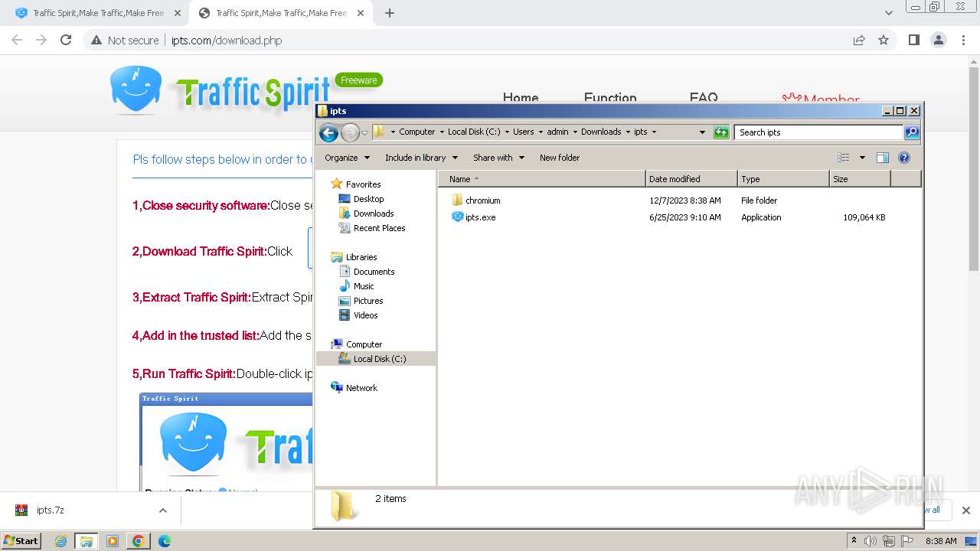Image resolution: width=980 pixels, height=551 pixels.
Task: Select the second Traffic Spirit tab
Action: (x=281, y=13)
